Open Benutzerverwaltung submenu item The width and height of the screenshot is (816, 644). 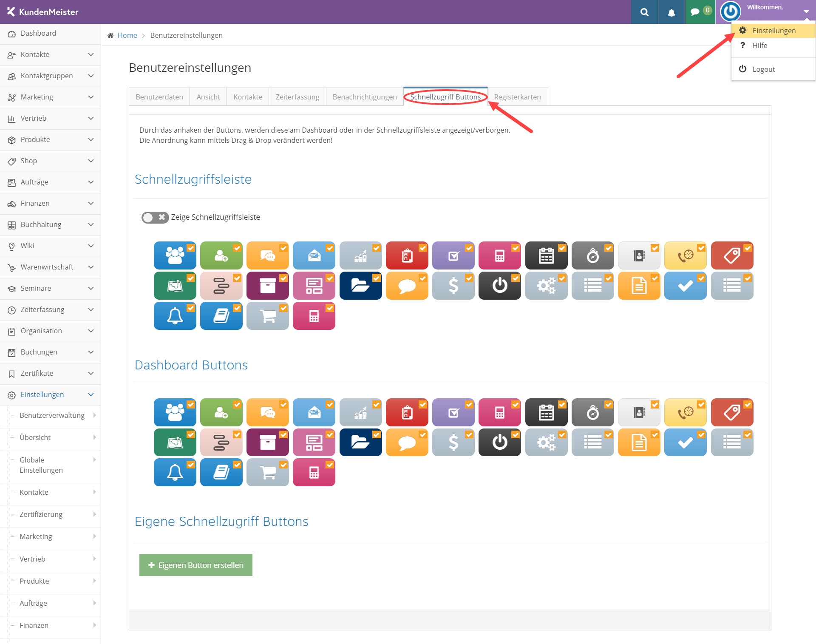[x=52, y=415]
